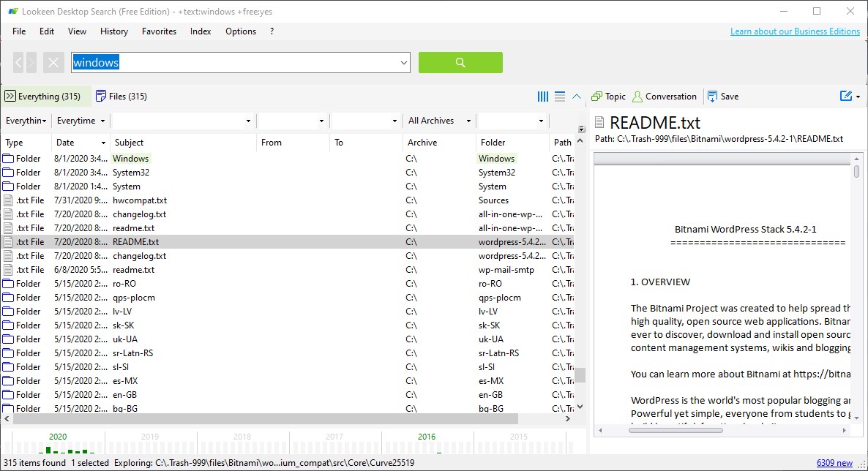Image resolution: width=868 pixels, height=471 pixels.
Task: Select the en-GB folder row
Action: point(288,395)
